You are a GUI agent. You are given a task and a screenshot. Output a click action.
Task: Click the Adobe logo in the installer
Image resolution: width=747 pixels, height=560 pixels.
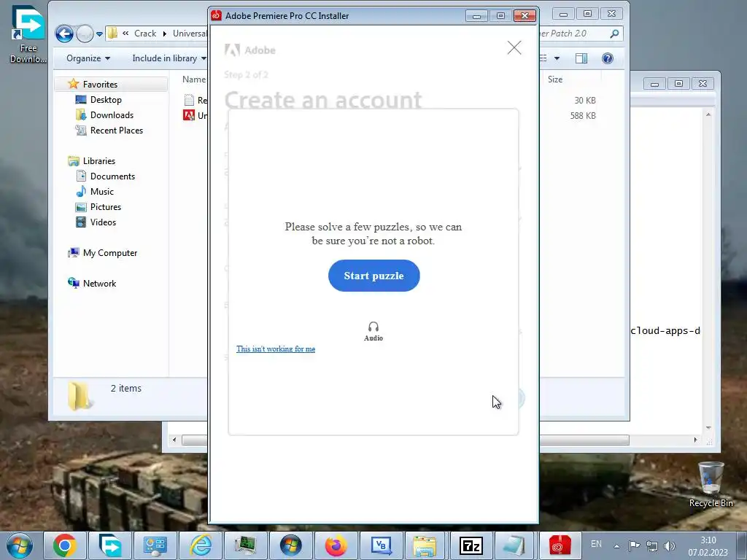250,50
